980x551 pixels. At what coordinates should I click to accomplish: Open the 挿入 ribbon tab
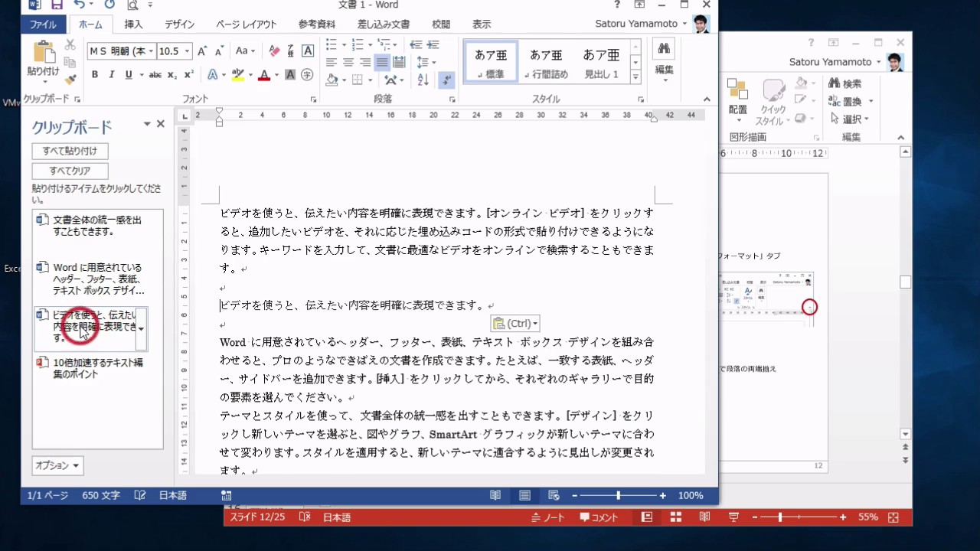tap(133, 24)
